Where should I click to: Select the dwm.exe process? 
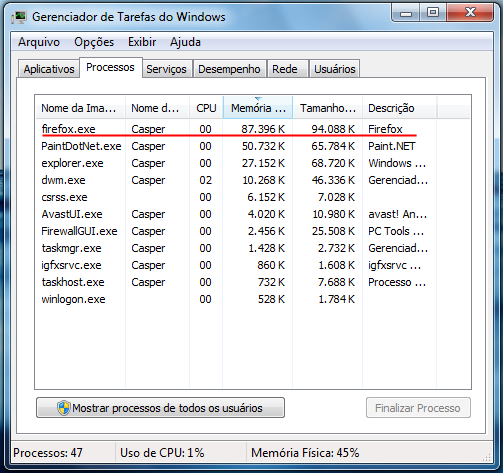coord(253,180)
